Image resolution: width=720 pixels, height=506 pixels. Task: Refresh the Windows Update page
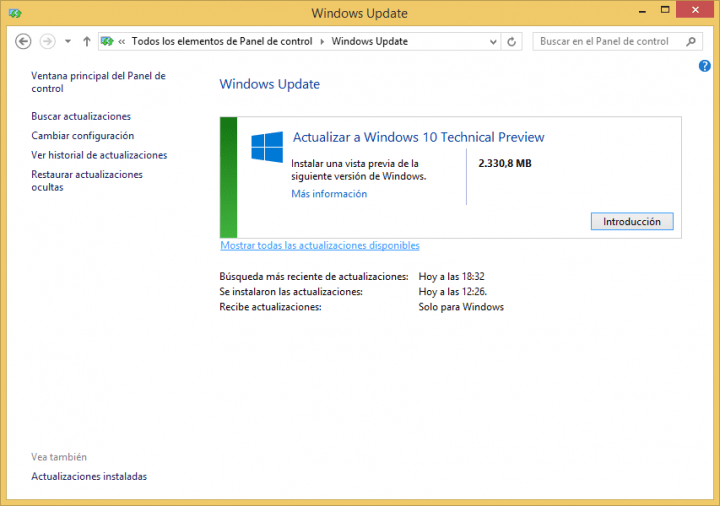(x=511, y=42)
